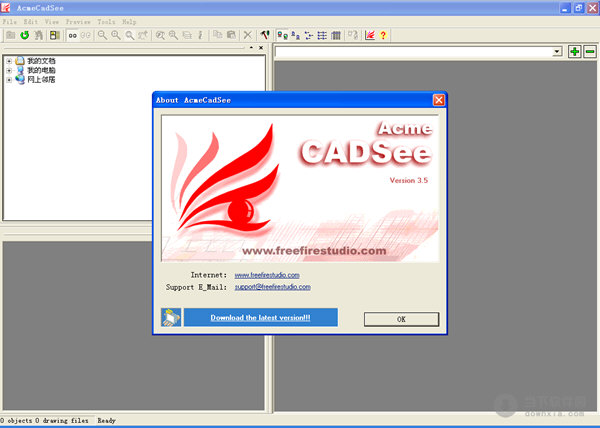
Task: Open the Help menu
Action: click(x=129, y=22)
